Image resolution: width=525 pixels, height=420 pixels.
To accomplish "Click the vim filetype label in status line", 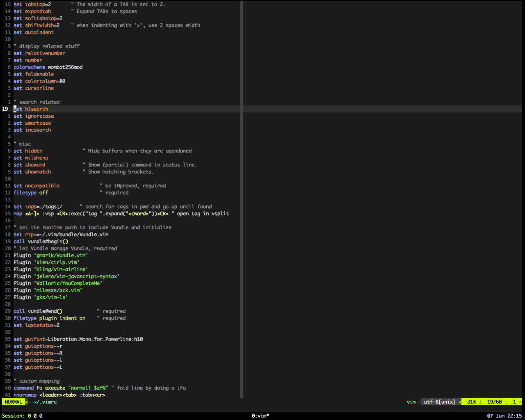I will [x=411, y=402].
